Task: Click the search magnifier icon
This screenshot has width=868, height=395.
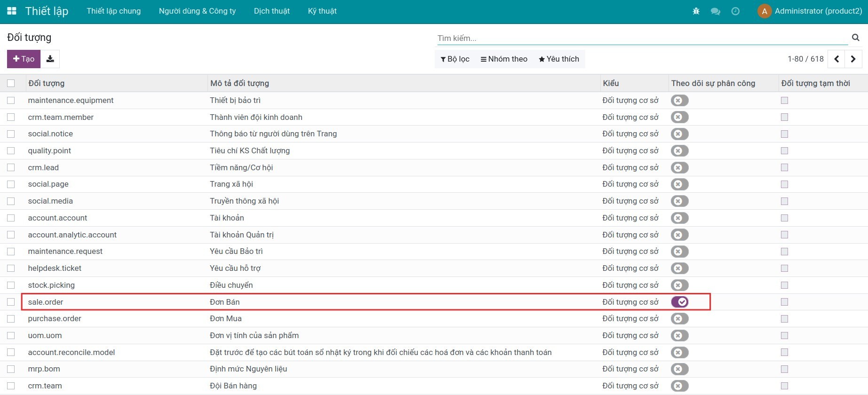Action: tap(855, 38)
